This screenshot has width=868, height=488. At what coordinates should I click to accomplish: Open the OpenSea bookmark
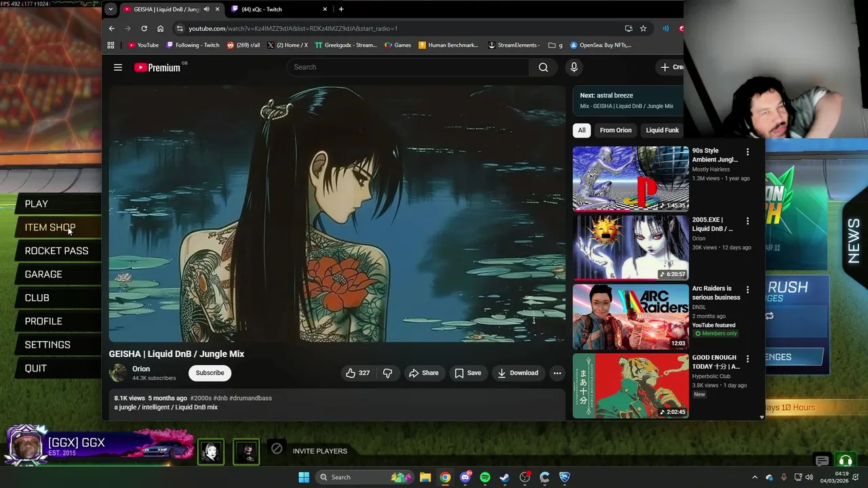coord(600,45)
